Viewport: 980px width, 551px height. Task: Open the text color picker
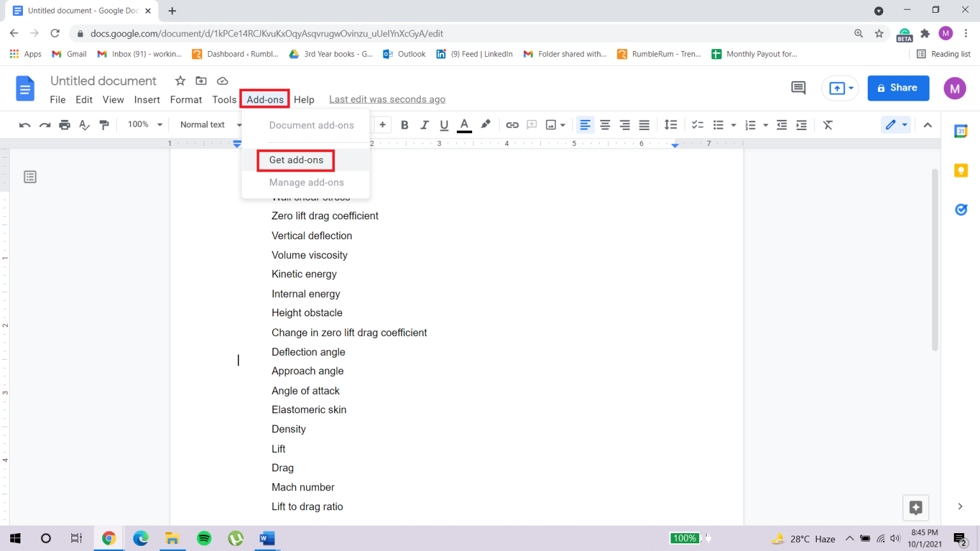point(464,125)
